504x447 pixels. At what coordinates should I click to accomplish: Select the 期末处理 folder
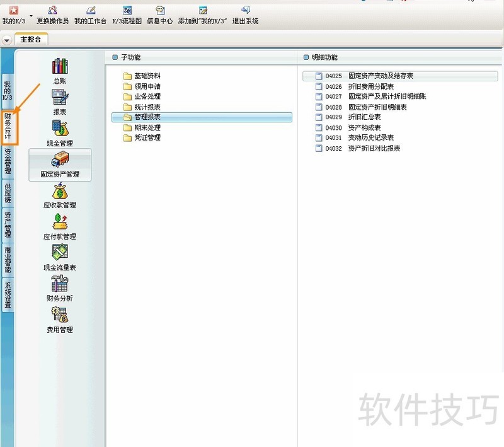(142, 127)
